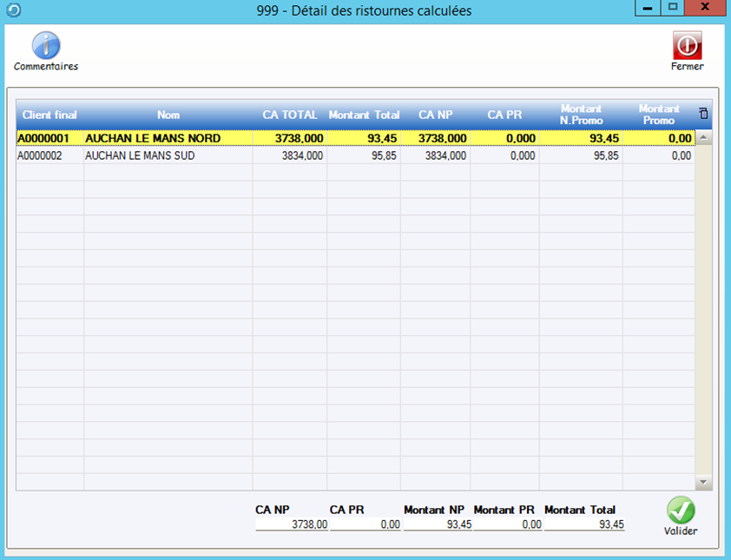Viewport: 731px width, 560px height.
Task: Click the Montant Total column header
Action: [x=364, y=115]
